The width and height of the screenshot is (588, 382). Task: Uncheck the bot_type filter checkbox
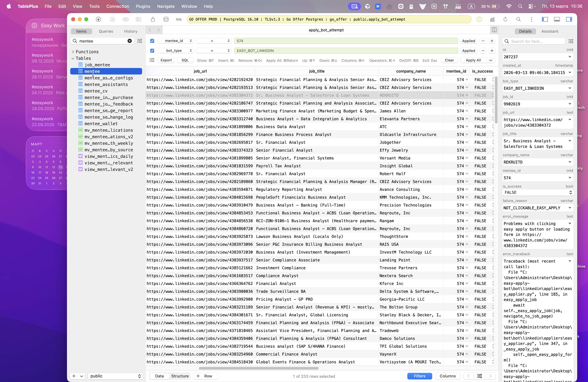pyautogui.click(x=152, y=51)
